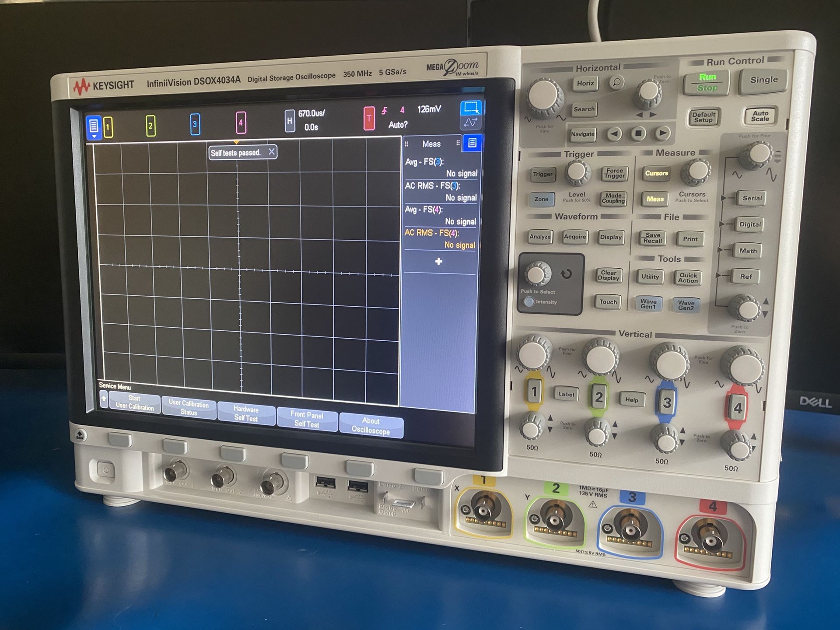This screenshot has width=840, height=630.
Task: Push the magnifier zoom key
Action: 616,82
